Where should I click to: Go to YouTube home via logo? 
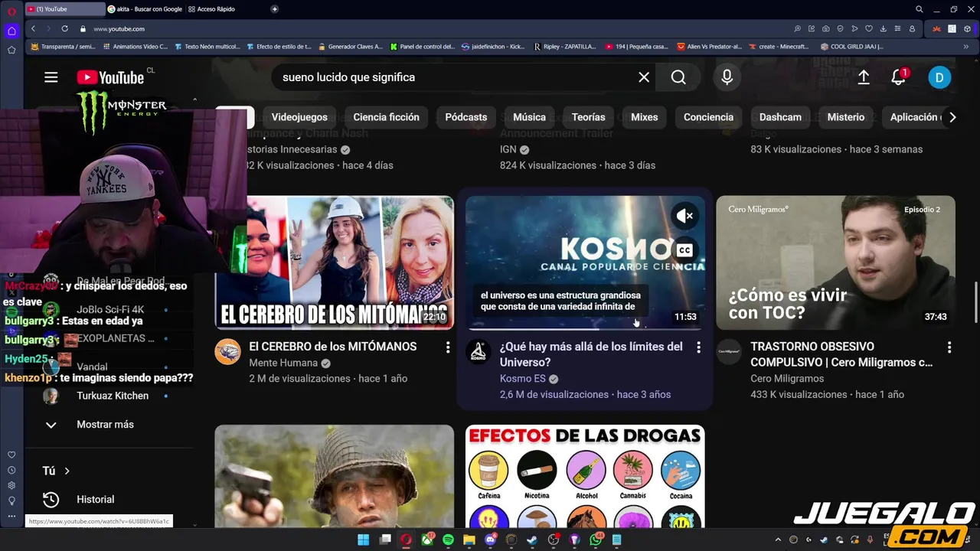point(110,77)
